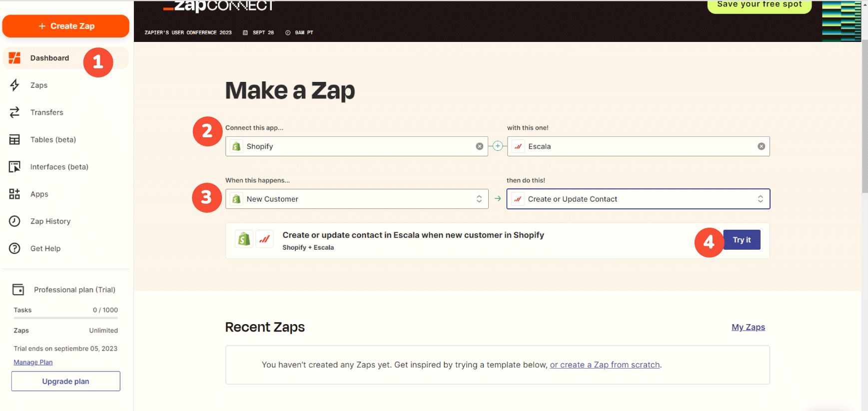Open the Zaps section

tap(39, 85)
